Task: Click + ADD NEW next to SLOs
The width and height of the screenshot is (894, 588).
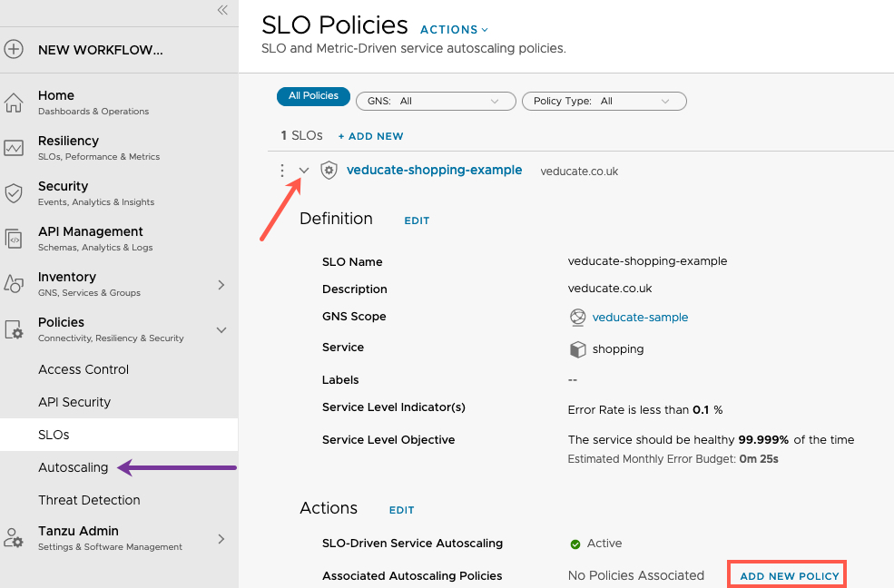Action: pos(370,136)
